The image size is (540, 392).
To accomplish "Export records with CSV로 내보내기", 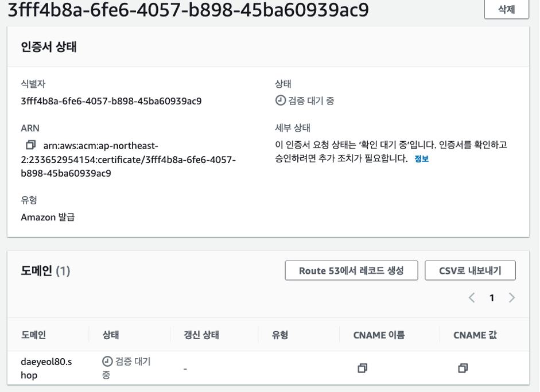I will pos(470,271).
